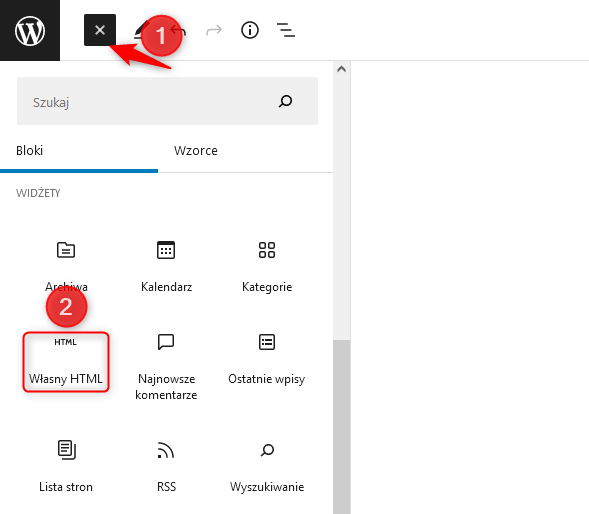Open the document details info icon

coord(250,30)
